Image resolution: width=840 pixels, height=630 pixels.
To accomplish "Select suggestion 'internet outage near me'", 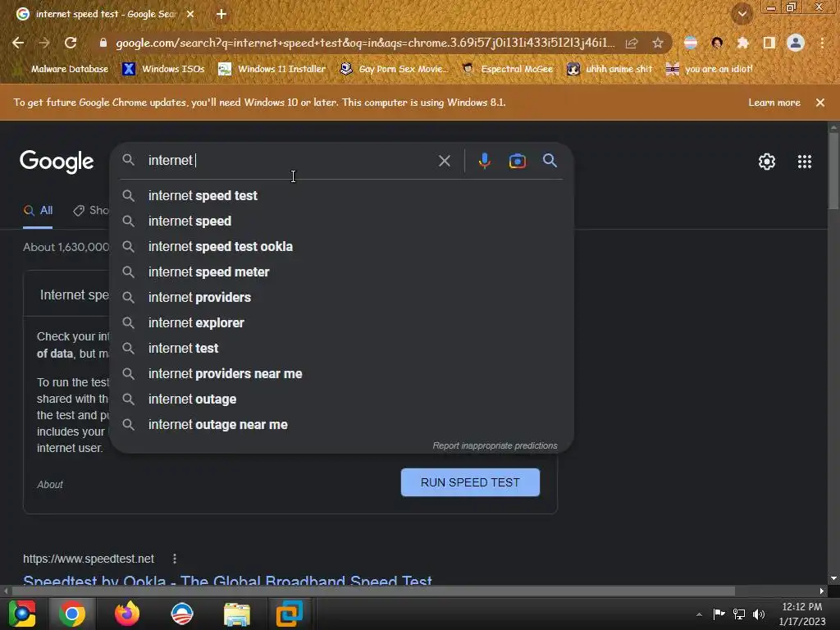I will tap(342, 425).
